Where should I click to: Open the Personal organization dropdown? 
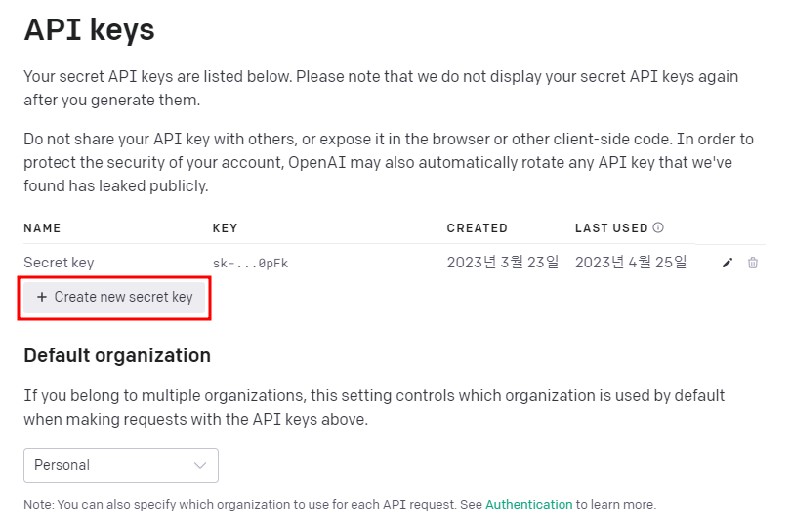click(121, 466)
